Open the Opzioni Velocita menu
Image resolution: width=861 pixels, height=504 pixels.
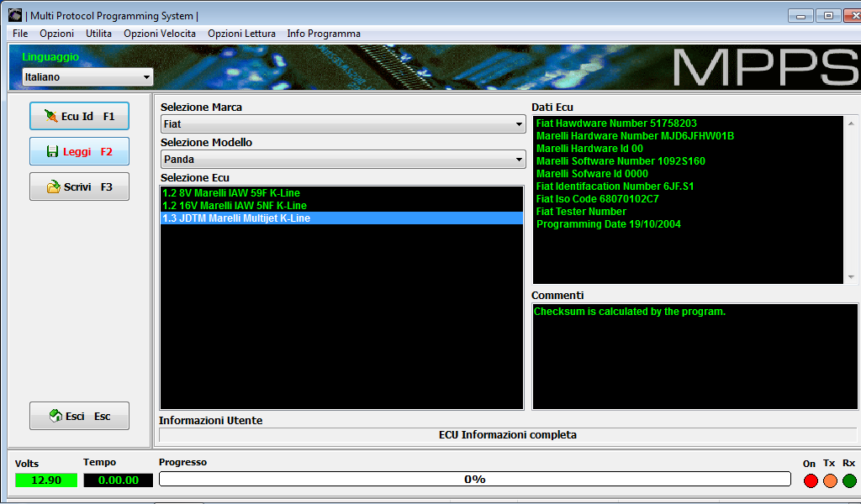coord(160,34)
